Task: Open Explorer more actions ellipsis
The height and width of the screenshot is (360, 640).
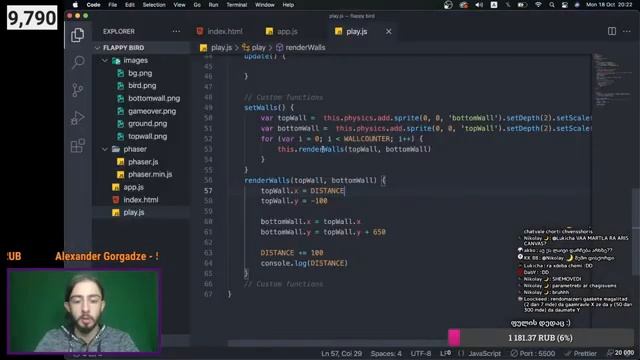Action: pos(176,31)
